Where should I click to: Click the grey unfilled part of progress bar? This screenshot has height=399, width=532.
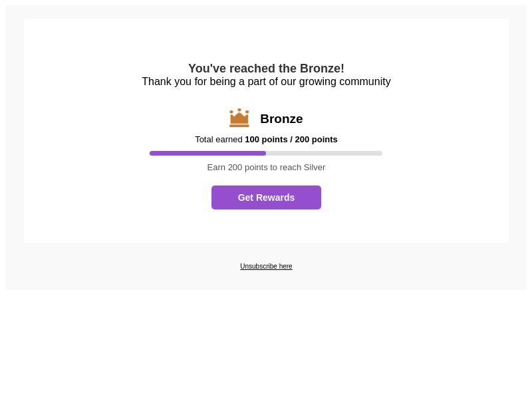324,154
